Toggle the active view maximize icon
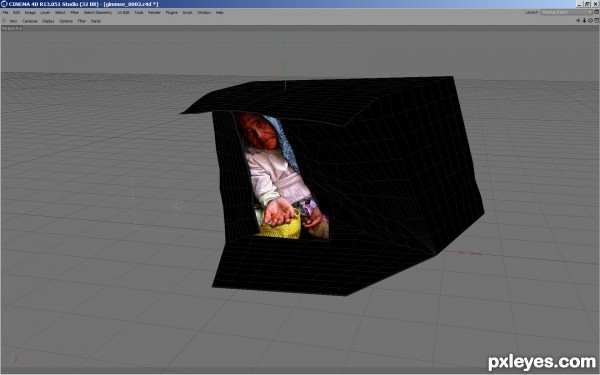The width and height of the screenshot is (600, 375). coord(597,21)
